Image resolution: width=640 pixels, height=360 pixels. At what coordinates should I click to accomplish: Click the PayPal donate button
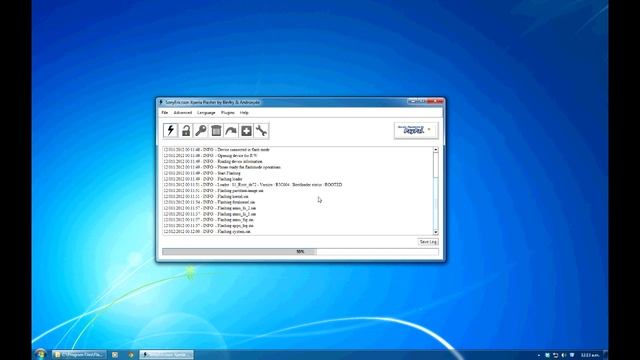416,130
